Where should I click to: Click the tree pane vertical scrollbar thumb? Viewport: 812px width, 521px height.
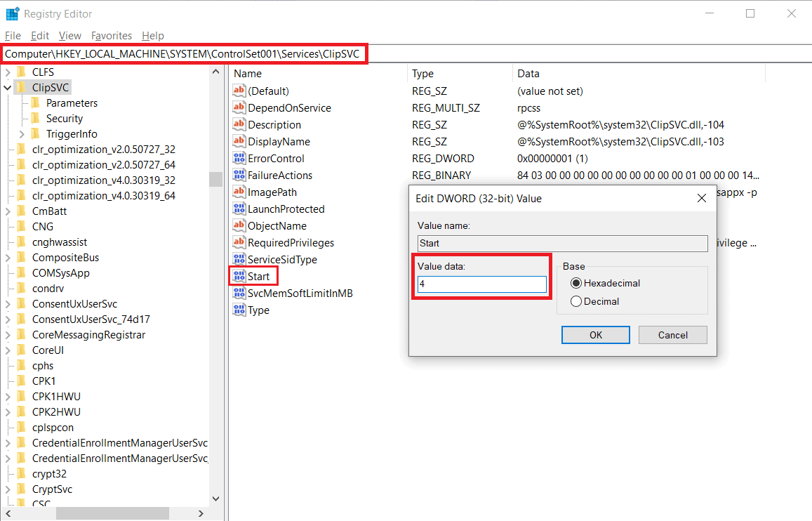(x=216, y=179)
